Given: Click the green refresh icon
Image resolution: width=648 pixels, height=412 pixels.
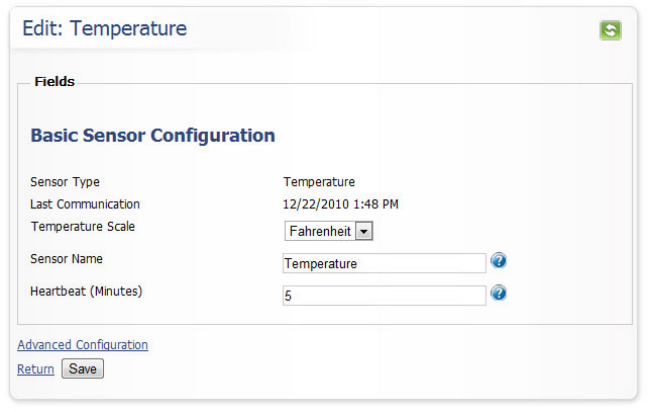Looking at the screenshot, I should (x=610, y=30).
